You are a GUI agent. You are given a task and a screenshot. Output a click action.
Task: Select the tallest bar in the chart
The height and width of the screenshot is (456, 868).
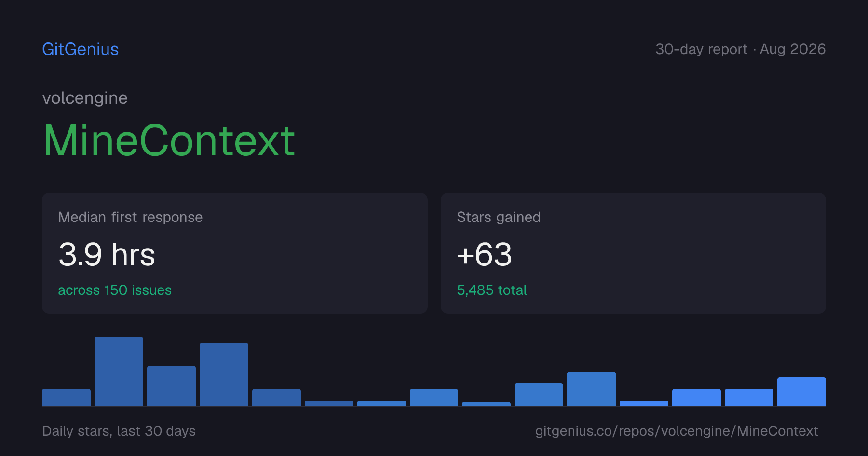119,372
